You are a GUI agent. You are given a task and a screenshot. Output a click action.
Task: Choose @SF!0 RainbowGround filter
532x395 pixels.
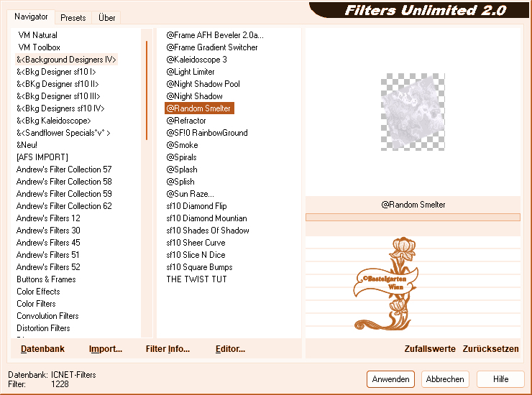coord(207,133)
